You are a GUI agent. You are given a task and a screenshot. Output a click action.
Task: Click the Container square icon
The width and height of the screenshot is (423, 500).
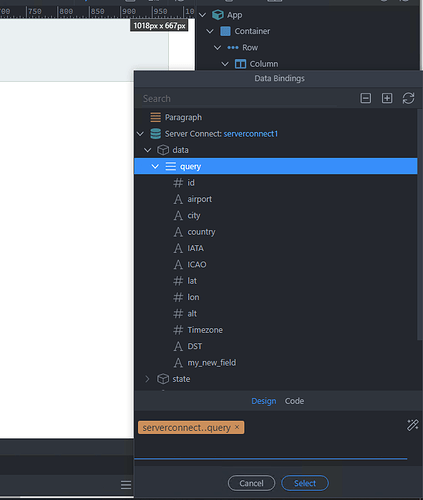pos(225,31)
